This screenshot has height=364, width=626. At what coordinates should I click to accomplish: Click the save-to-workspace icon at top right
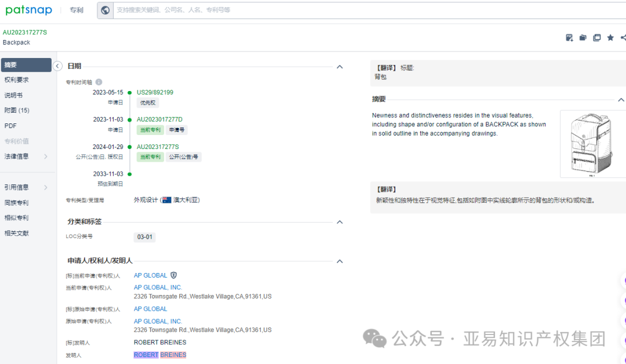tap(569, 38)
